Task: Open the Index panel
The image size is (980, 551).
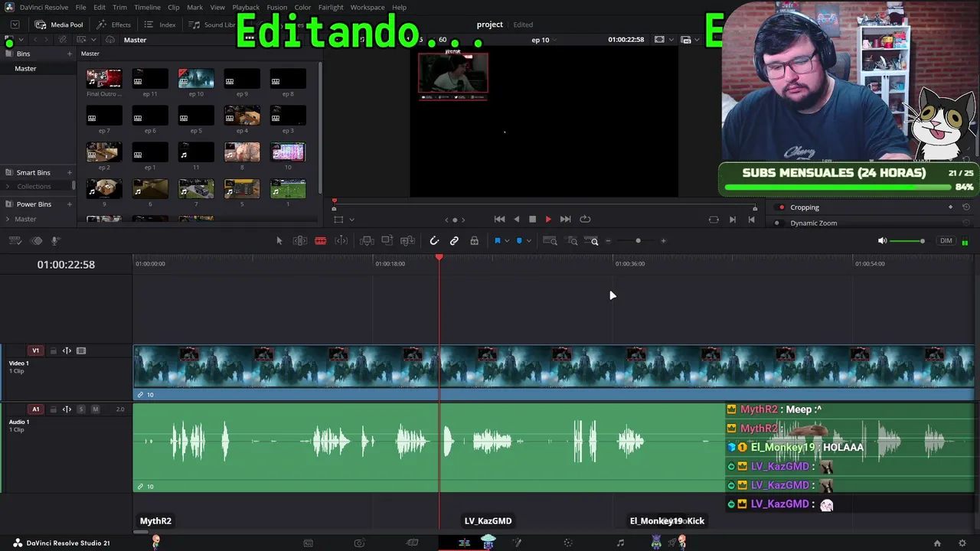Action: [x=160, y=24]
